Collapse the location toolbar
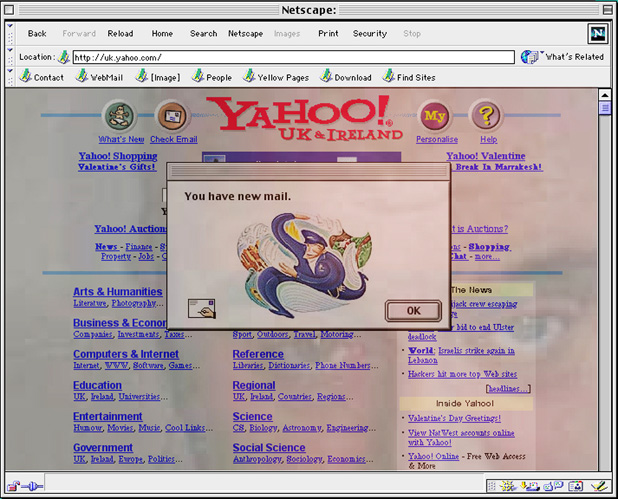618x499 pixels. (10, 56)
